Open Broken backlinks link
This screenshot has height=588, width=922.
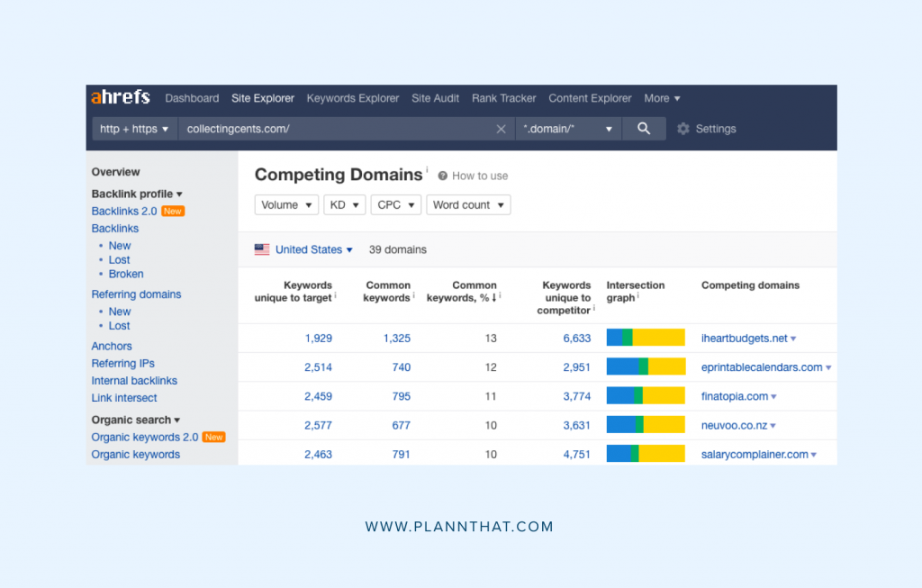[126, 274]
